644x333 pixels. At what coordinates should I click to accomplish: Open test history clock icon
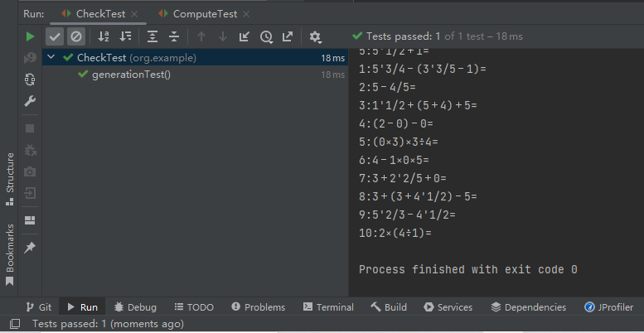pos(266,36)
